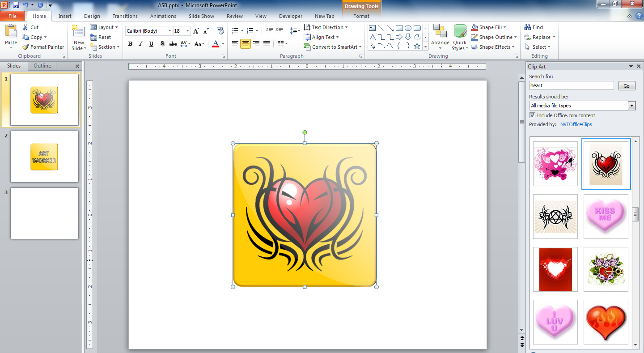Switch to the Animations ribbon tab

coord(163,16)
